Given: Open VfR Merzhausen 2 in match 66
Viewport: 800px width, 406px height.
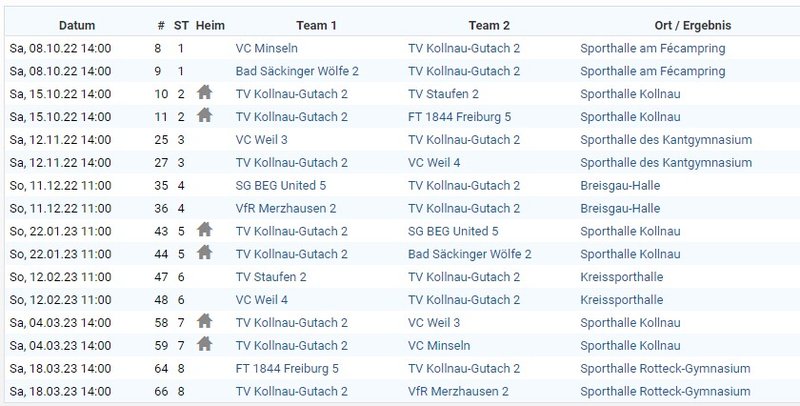Looking at the screenshot, I should click(x=458, y=391).
